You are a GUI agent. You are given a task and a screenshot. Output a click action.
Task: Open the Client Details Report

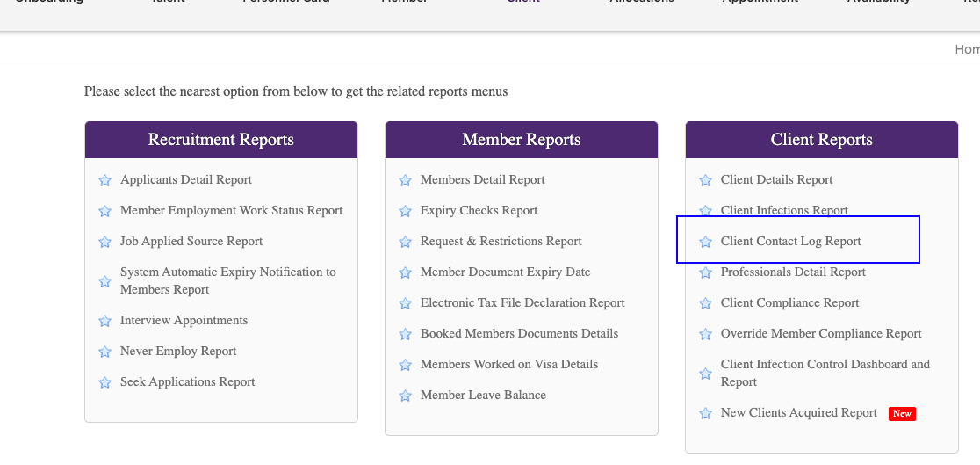(x=777, y=179)
